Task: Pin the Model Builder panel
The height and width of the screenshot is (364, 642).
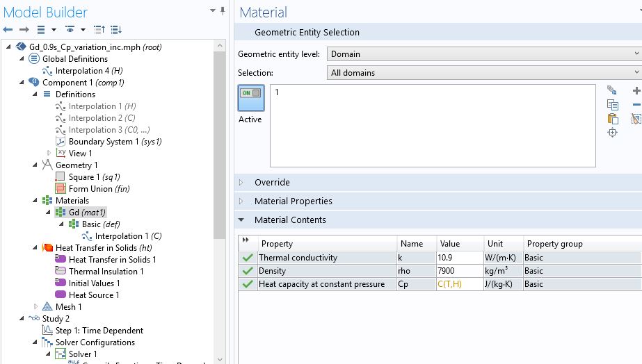Action: click(x=223, y=10)
